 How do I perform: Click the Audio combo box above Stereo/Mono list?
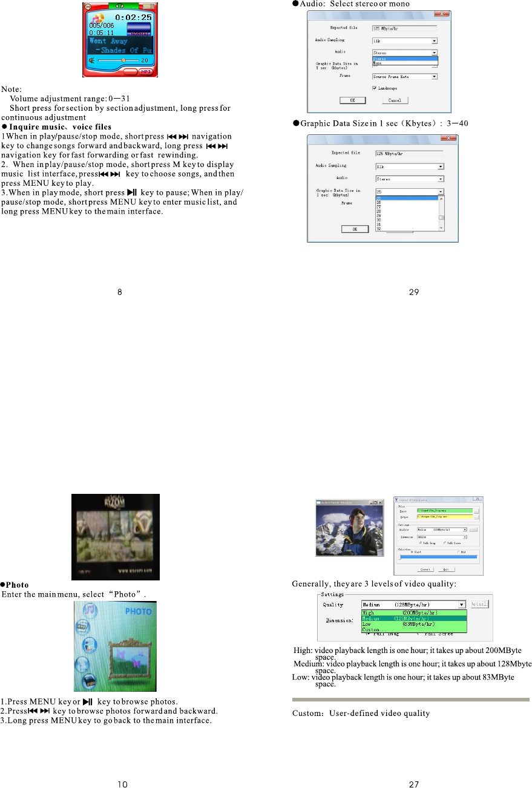(404, 53)
